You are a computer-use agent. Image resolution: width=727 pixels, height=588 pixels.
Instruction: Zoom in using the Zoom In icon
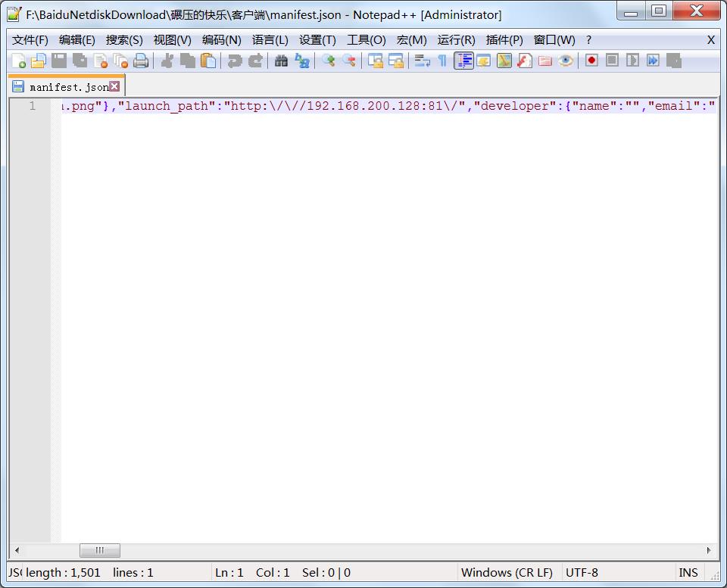[x=328, y=61]
